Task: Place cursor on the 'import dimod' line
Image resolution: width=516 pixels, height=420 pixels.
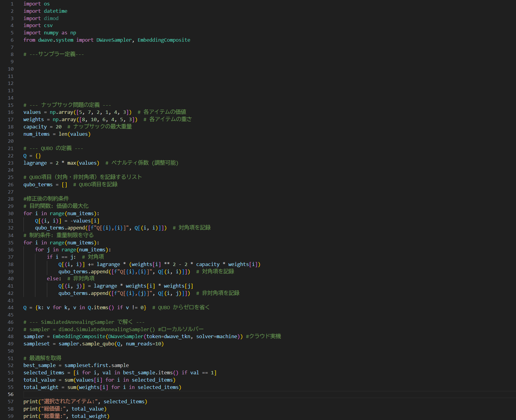Action: pyautogui.click(x=41, y=18)
